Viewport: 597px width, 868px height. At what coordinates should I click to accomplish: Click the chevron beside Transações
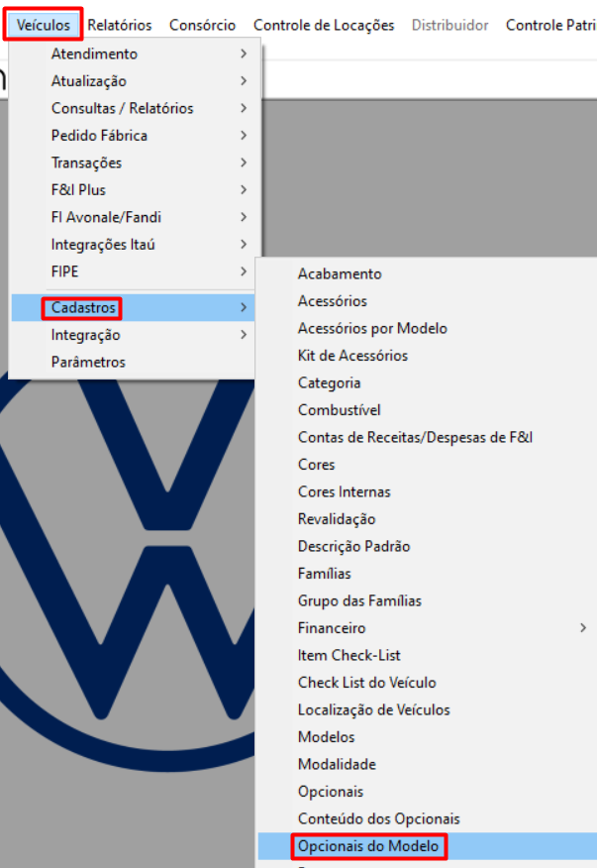(244, 163)
